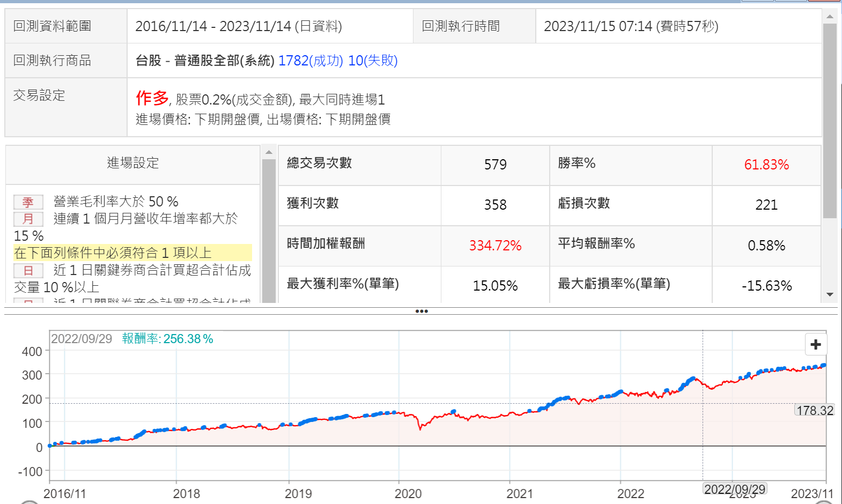
Task: Click the 季 quarterly badge icon
Action: point(28,202)
